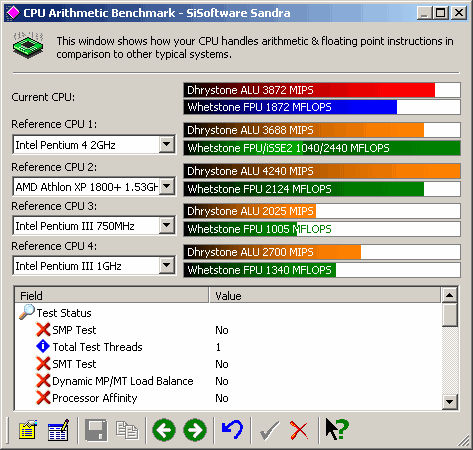The image size is (473, 450).
Task: Open the Intel Pentium III 1GHz dropdown
Action: coord(166,266)
